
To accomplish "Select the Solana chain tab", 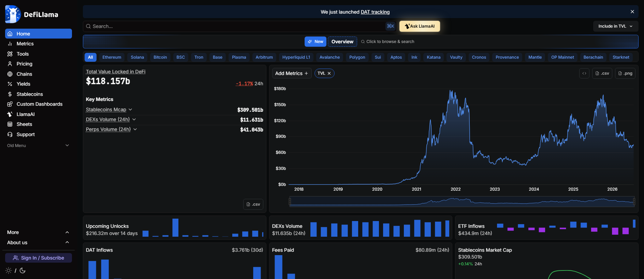I will (x=137, y=57).
